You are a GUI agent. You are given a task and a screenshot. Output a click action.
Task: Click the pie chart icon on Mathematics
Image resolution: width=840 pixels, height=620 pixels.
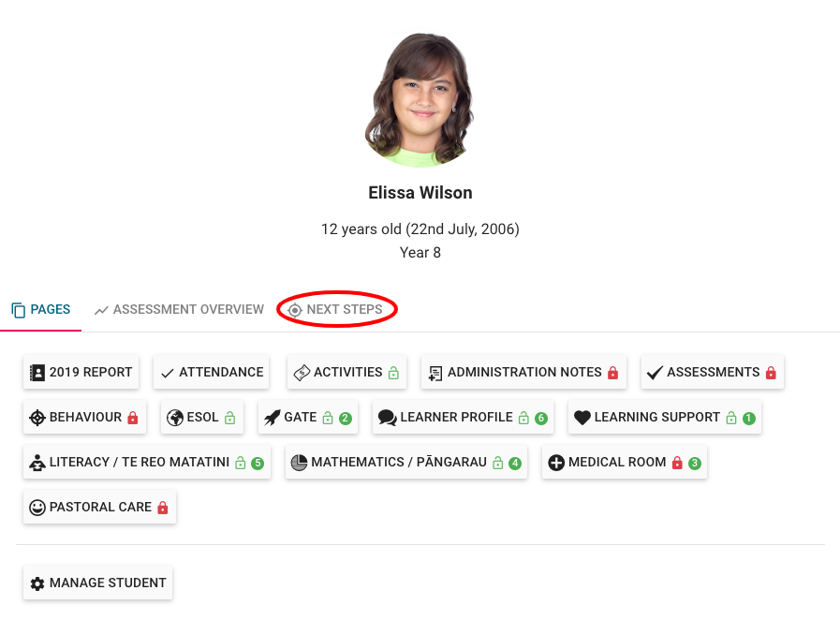(x=299, y=463)
